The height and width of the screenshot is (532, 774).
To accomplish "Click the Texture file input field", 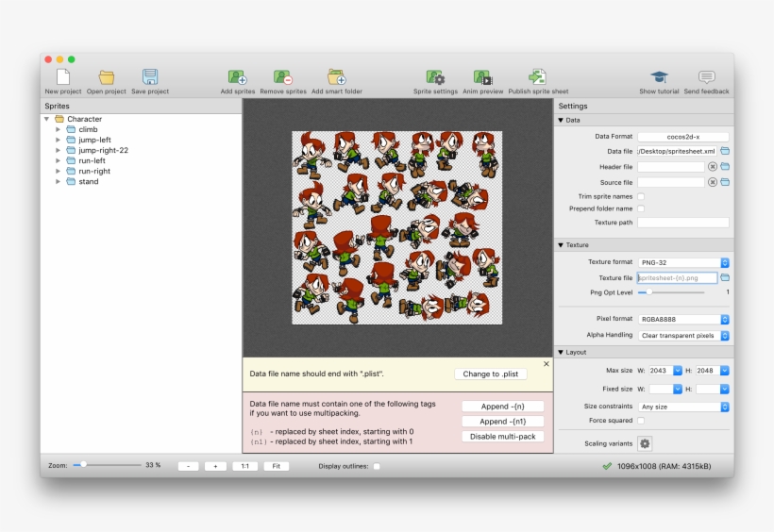I will click(678, 278).
